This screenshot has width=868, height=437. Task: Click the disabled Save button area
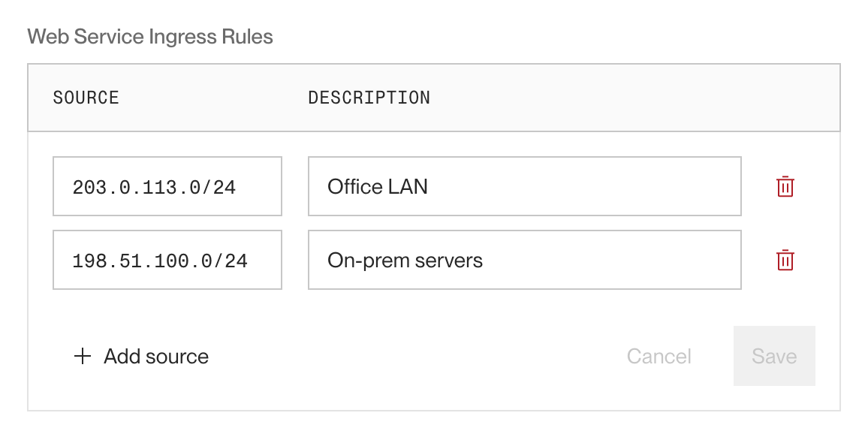(x=774, y=356)
